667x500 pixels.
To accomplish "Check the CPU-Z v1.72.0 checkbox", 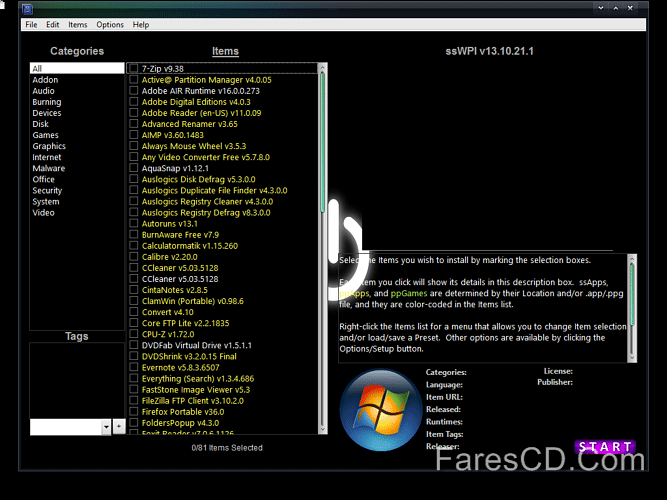I will coord(134,334).
